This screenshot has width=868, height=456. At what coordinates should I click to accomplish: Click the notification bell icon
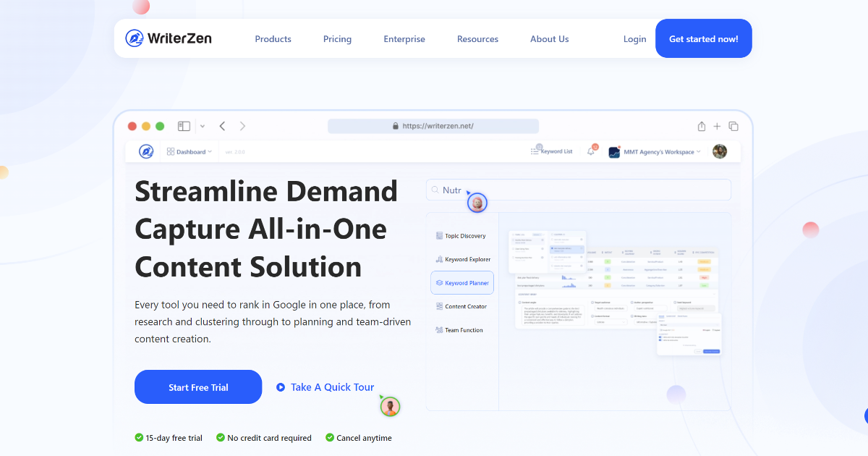click(591, 151)
